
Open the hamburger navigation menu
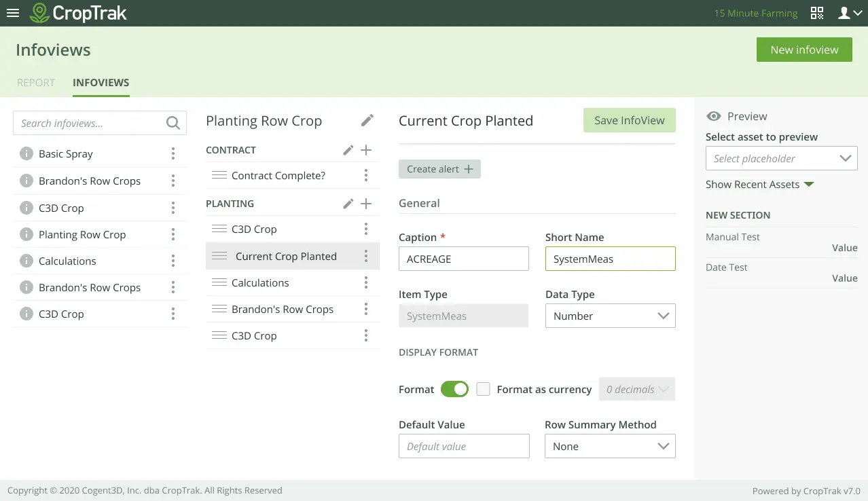click(13, 13)
